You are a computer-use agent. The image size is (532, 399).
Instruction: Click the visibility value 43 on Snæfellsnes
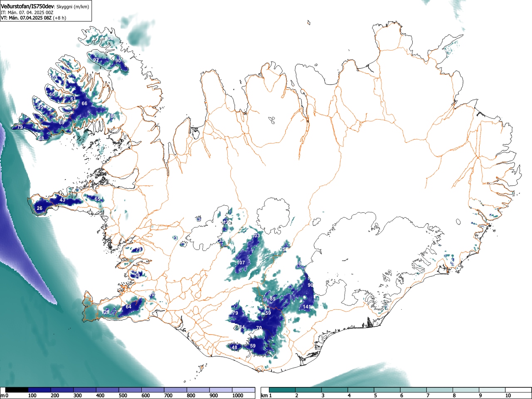point(62,200)
